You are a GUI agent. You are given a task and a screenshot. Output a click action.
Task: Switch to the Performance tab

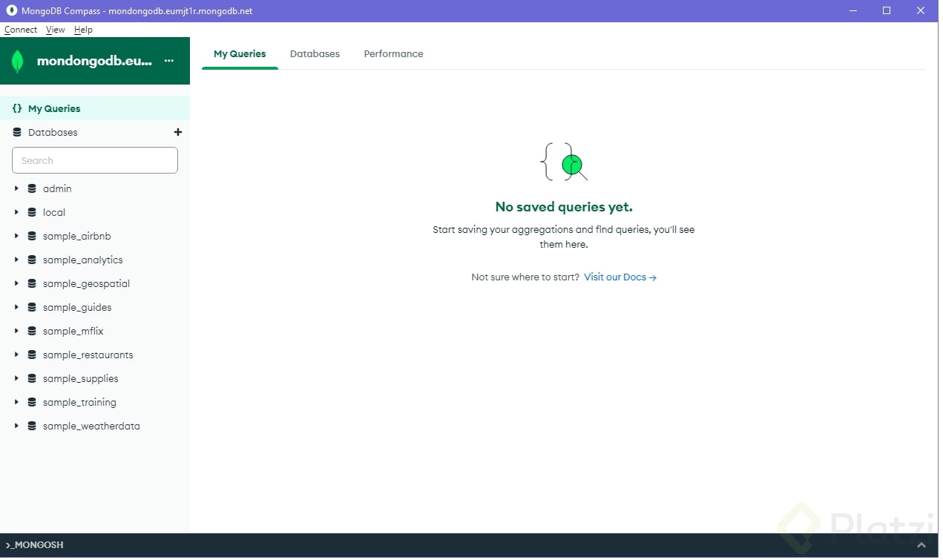point(393,53)
